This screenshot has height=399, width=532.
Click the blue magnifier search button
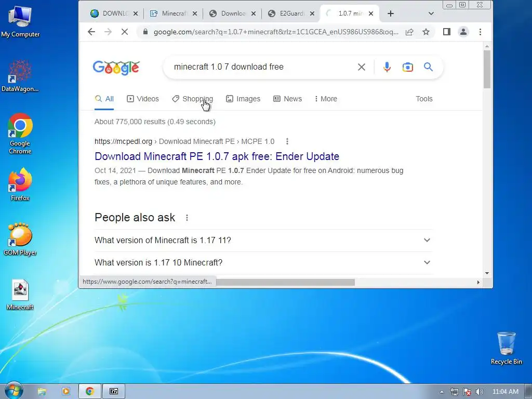(428, 67)
